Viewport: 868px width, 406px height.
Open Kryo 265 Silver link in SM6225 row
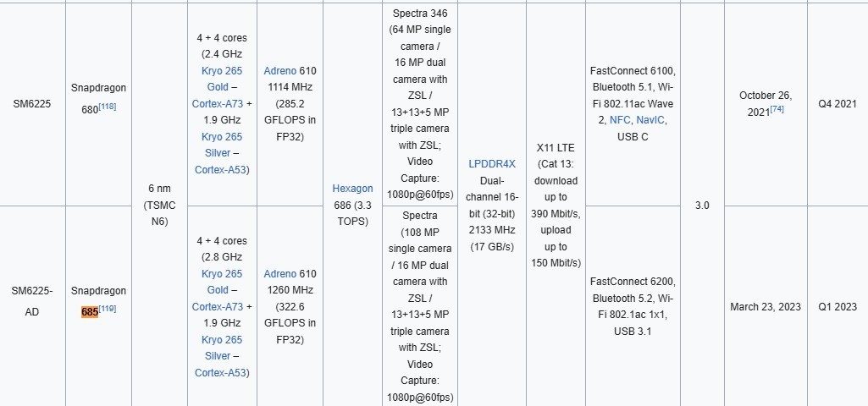coord(222,145)
